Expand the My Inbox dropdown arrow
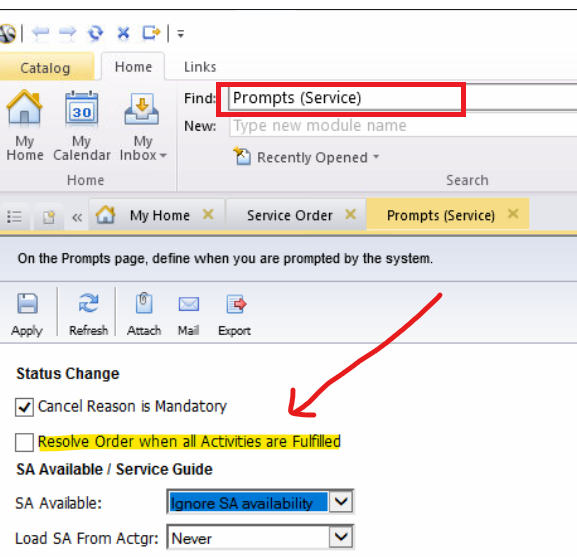577x557 pixels. tap(163, 155)
